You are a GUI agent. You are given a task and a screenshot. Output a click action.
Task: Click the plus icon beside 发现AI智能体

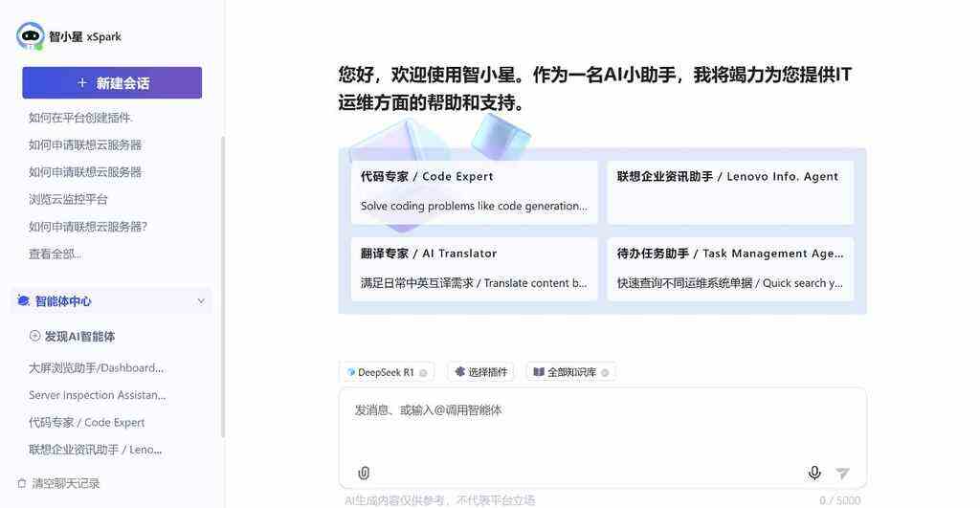35,336
